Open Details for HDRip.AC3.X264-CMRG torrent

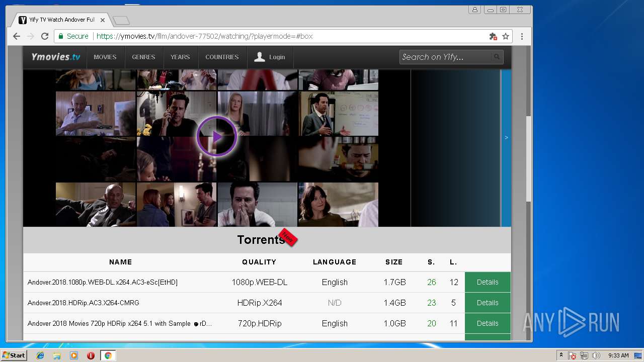click(488, 303)
